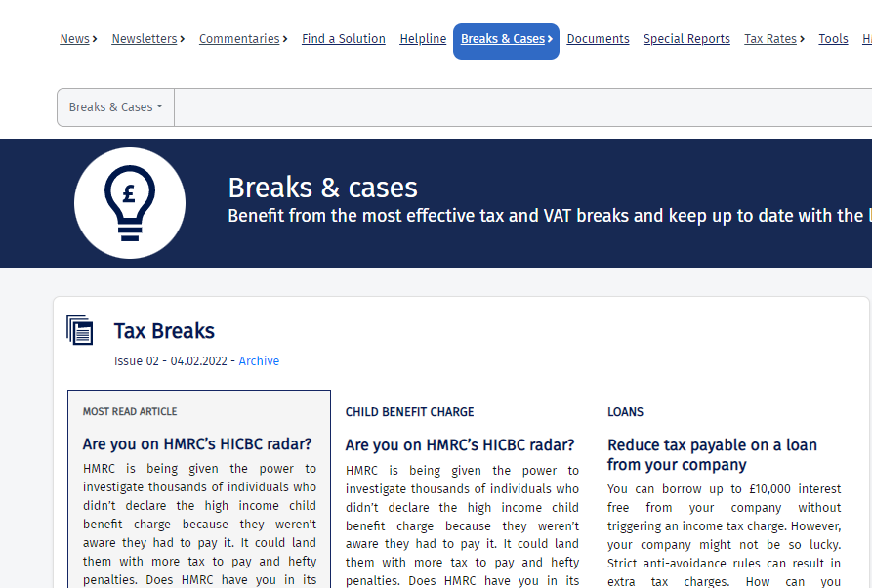This screenshot has height=588, width=872.
Task: Open the most read HICBC radar article
Action: [197, 444]
